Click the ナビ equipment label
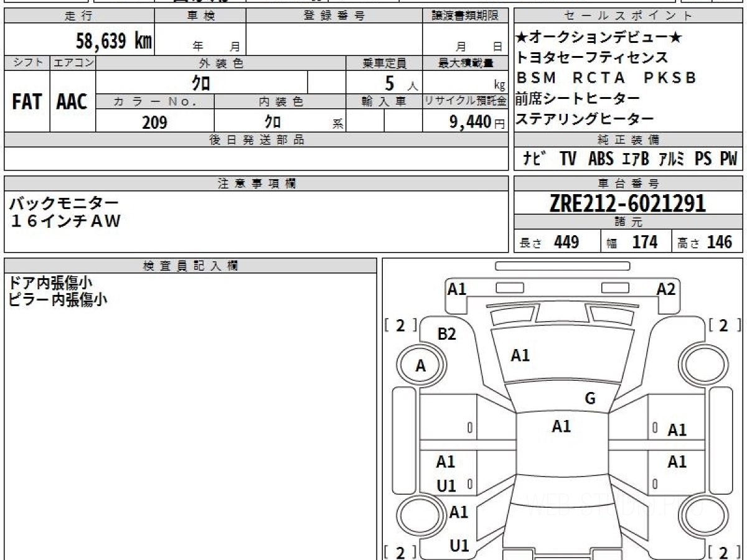747x560 pixels. pyautogui.click(x=535, y=159)
